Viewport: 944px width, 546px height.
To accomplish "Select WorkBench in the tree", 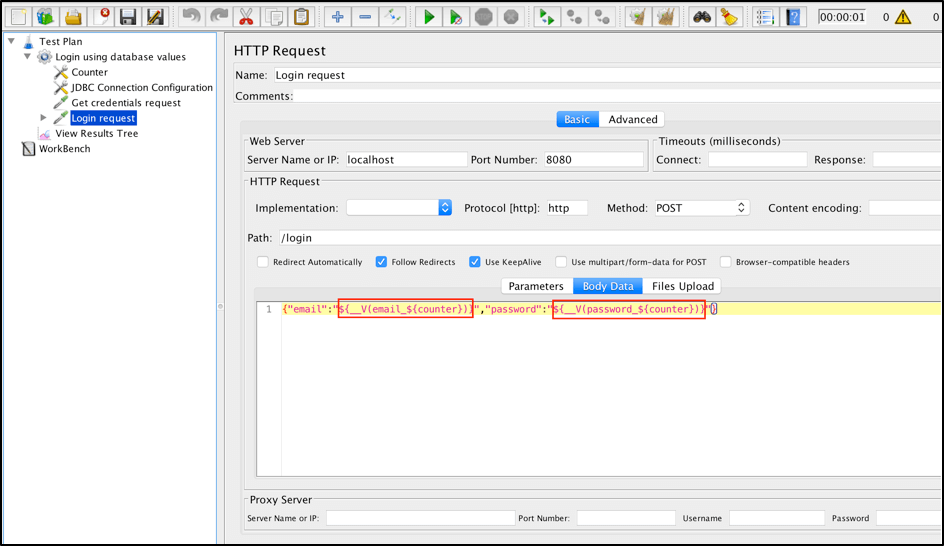I will [64, 149].
